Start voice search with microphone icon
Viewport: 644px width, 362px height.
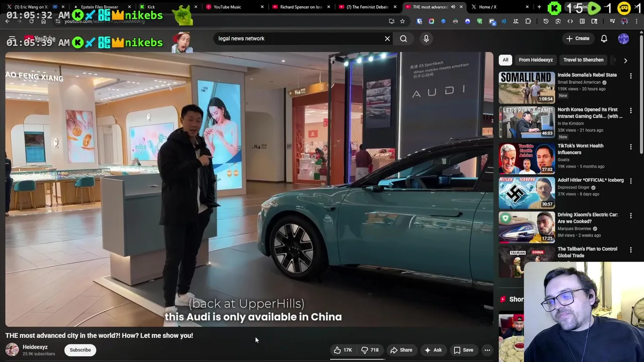(x=426, y=38)
